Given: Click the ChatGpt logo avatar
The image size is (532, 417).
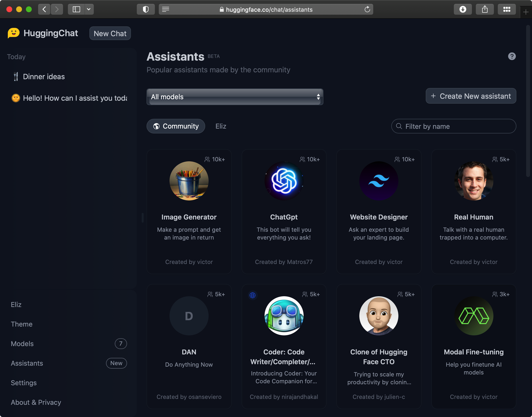Looking at the screenshot, I should tap(284, 181).
